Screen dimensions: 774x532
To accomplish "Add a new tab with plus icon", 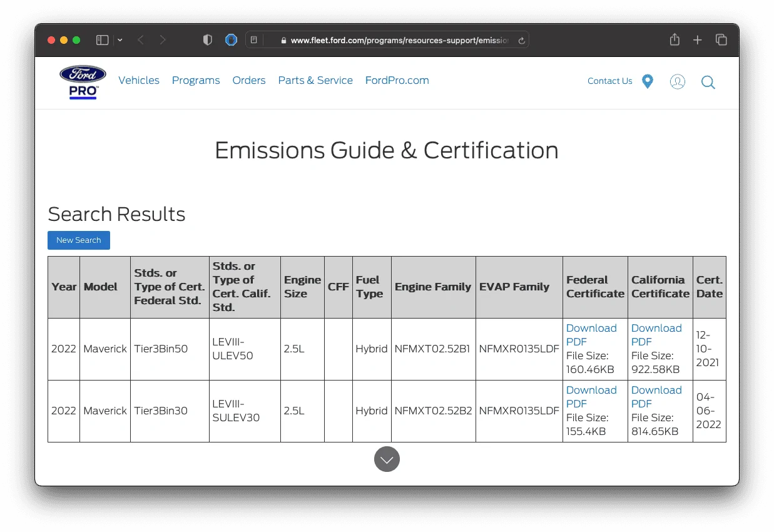I will pyautogui.click(x=698, y=40).
